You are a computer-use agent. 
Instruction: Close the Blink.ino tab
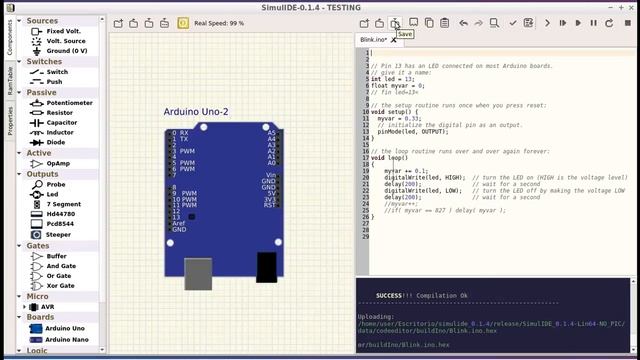pyautogui.click(x=393, y=40)
